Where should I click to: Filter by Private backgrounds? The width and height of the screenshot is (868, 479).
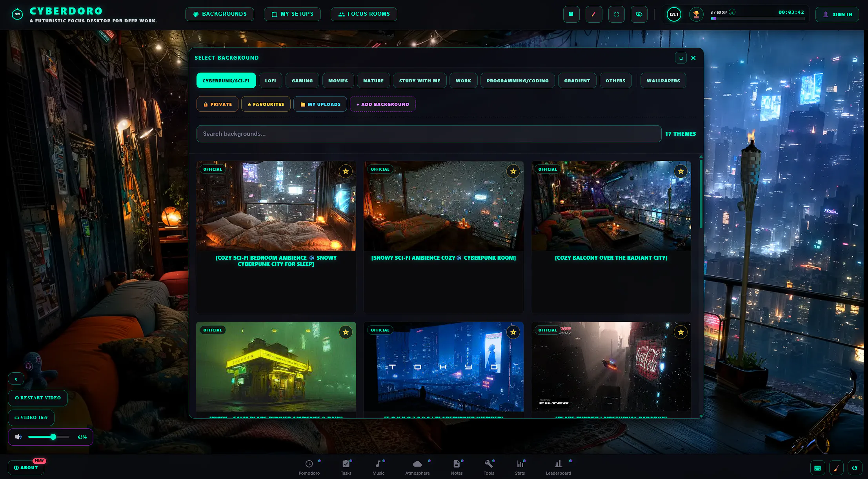tap(217, 104)
